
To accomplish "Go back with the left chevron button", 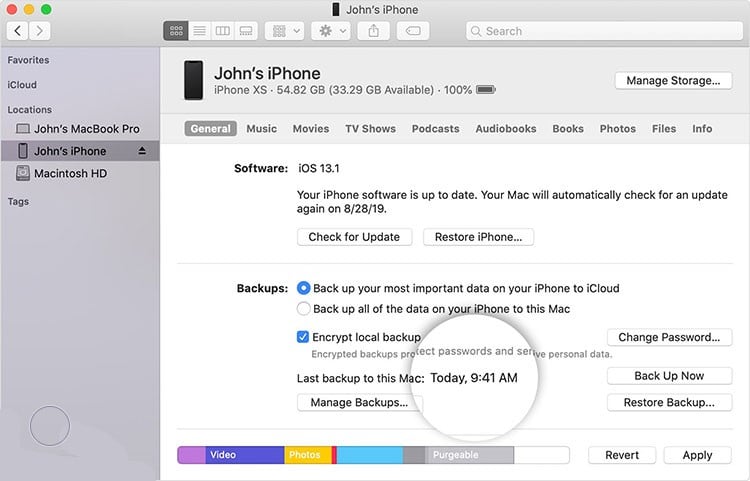I will (17, 31).
